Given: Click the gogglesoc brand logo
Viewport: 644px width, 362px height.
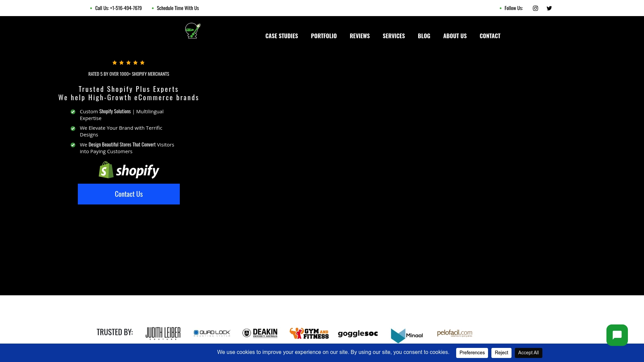Looking at the screenshot, I should pos(358,334).
